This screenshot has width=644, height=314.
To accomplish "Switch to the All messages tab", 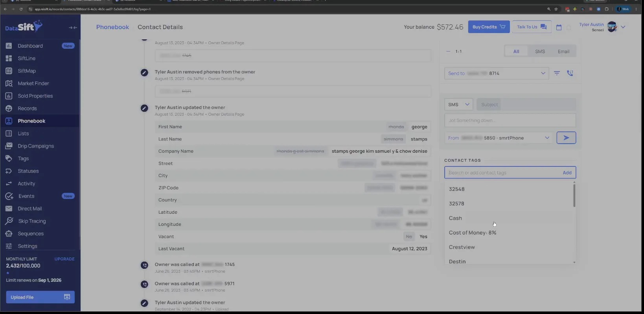I will coord(516,52).
